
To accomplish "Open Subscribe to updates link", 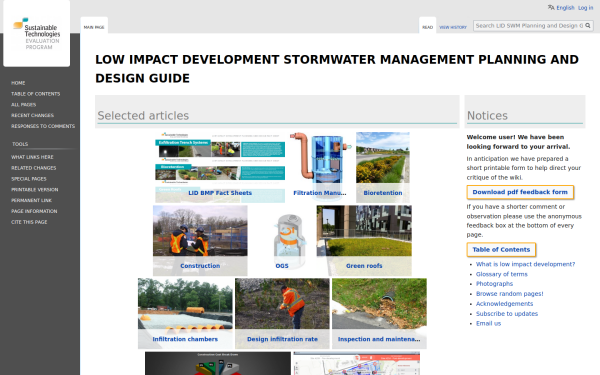I will point(507,313).
